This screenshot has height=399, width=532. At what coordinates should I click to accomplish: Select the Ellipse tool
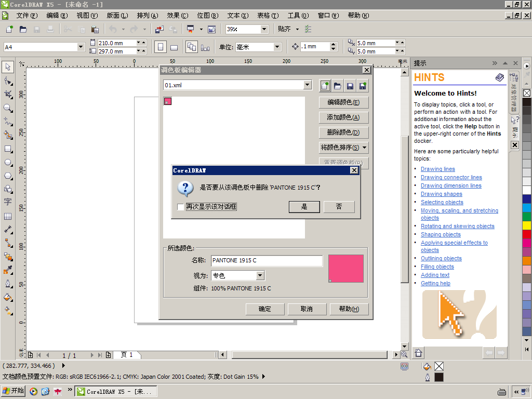8,163
